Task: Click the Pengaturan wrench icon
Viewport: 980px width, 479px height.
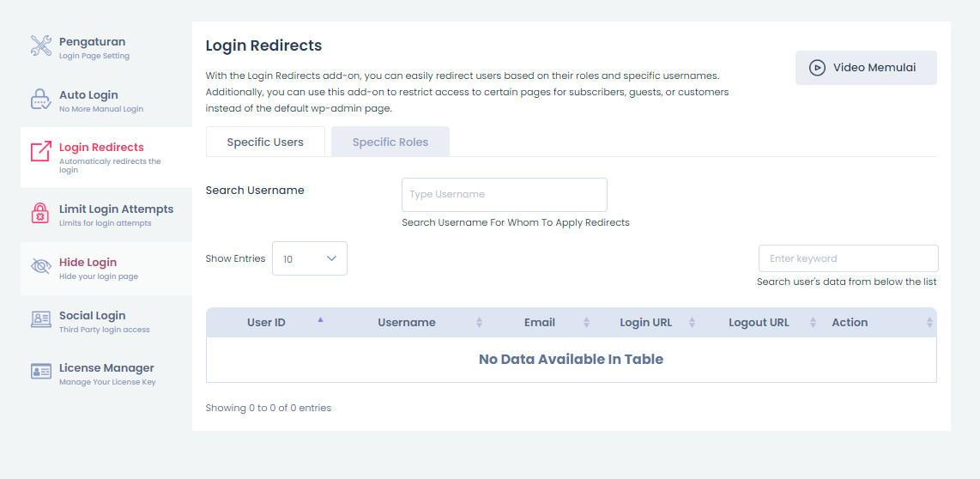Action: [41, 46]
